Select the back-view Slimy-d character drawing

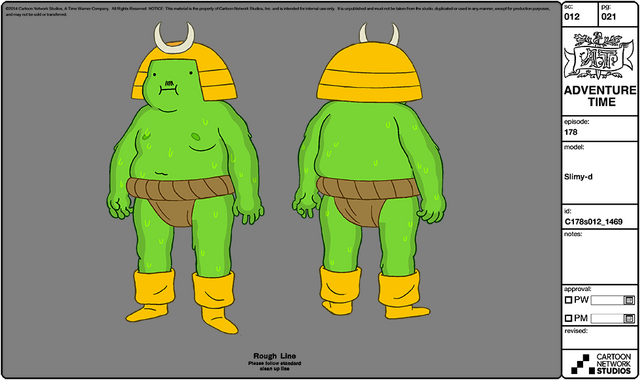(x=369, y=171)
